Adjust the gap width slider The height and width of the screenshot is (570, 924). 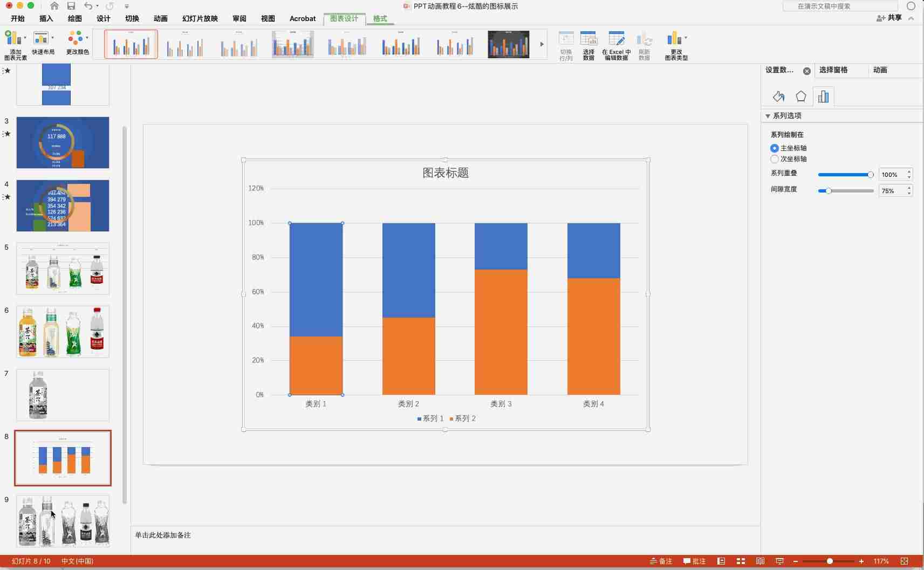[829, 191]
